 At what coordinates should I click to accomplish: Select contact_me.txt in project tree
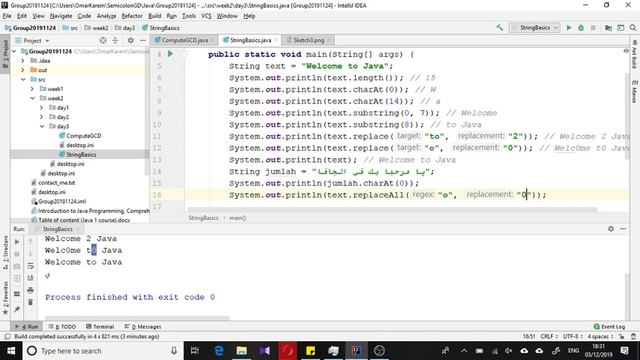(56, 182)
